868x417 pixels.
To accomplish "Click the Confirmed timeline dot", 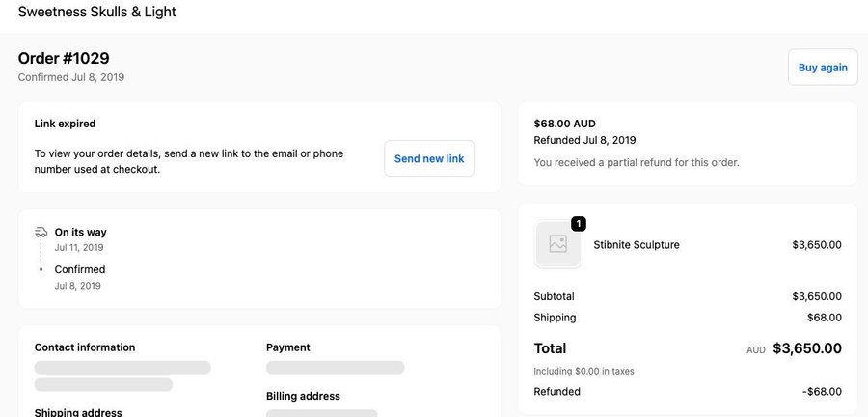I will coord(41,269).
